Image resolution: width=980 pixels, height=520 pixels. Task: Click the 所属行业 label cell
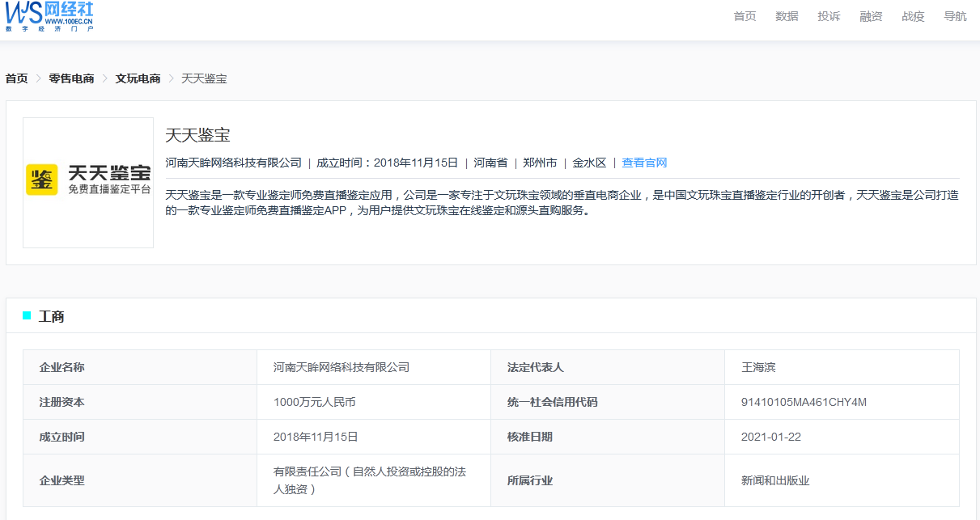click(x=608, y=480)
